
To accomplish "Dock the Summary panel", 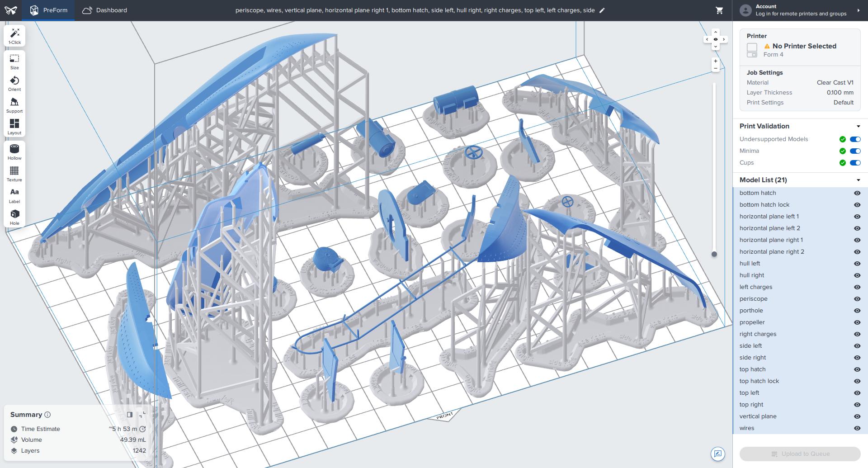I will tap(130, 415).
